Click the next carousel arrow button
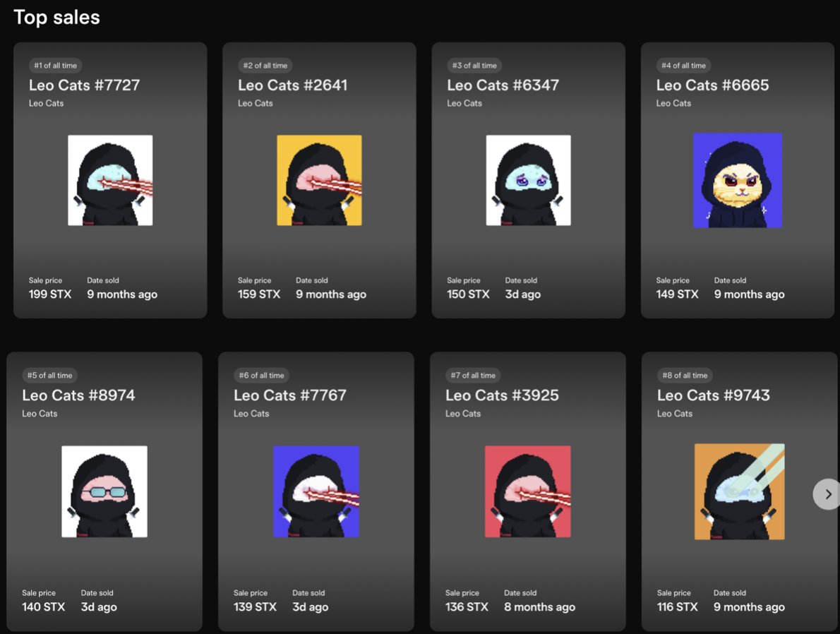This screenshot has width=840, height=634. click(x=827, y=494)
